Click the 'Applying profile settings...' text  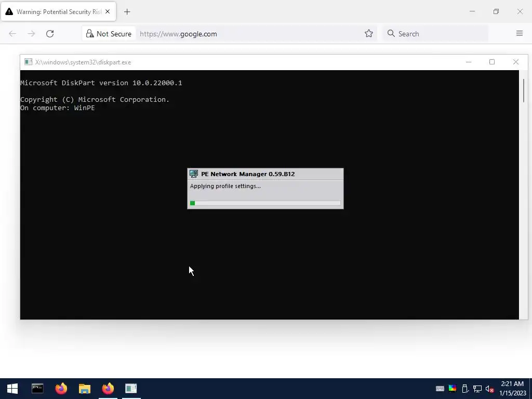225,186
